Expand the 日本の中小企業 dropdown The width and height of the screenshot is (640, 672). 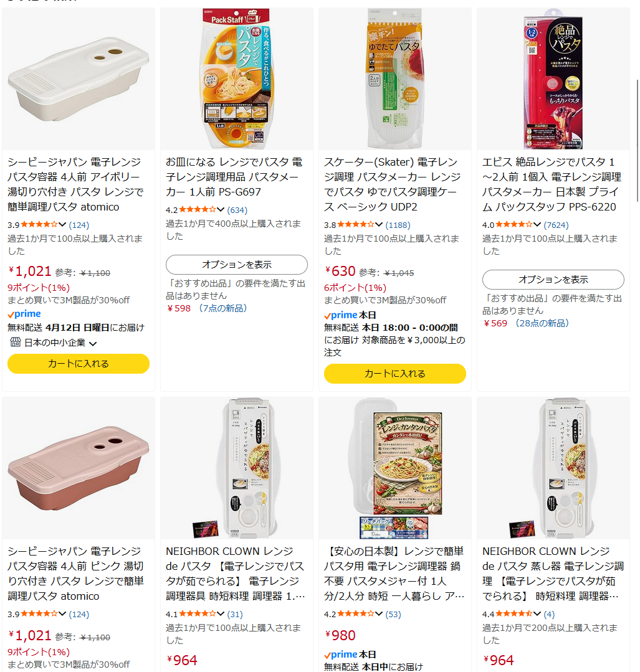pyautogui.click(x=93, y=343)
